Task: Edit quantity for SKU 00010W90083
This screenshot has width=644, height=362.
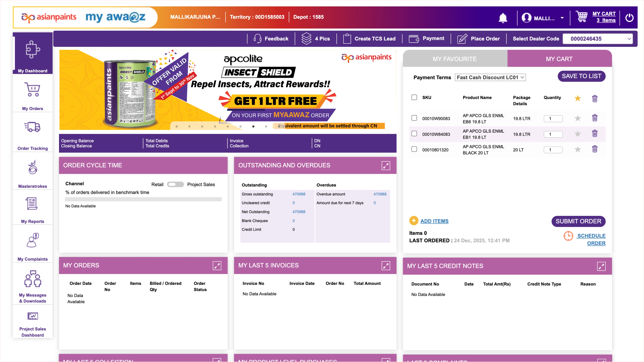Action: (x=553, y=119)
